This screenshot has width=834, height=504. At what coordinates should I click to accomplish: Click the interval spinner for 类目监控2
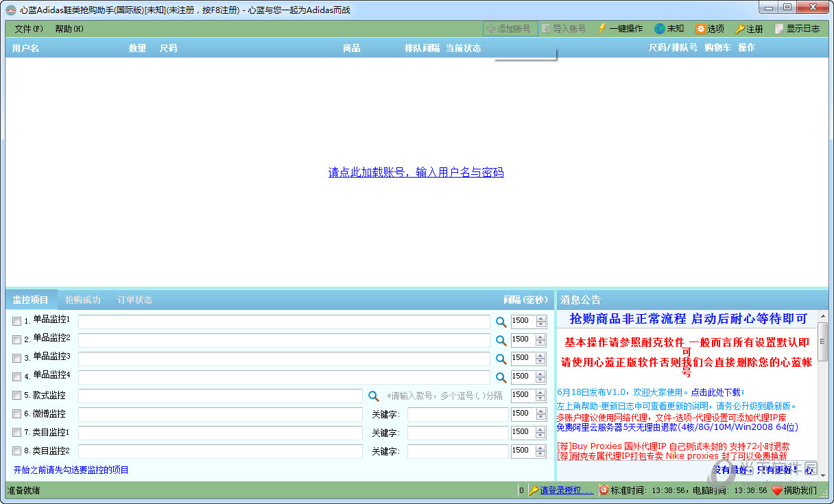click(x=541, y=451)
